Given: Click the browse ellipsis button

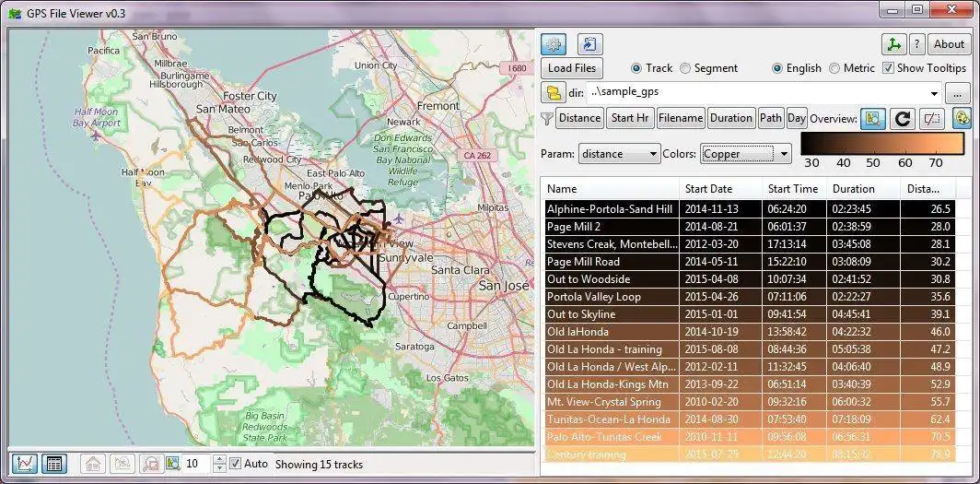Looking at the screenshot, I should (x=957, y=93).
